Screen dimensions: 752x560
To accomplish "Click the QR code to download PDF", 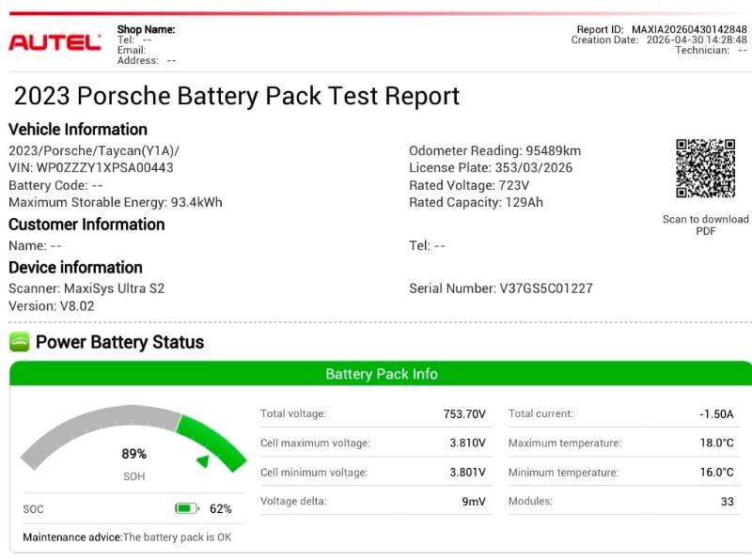I will (706, 168).
